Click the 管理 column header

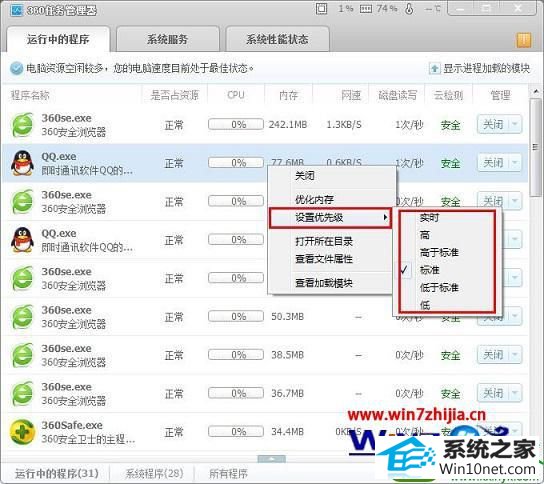(x=500, y=95)
